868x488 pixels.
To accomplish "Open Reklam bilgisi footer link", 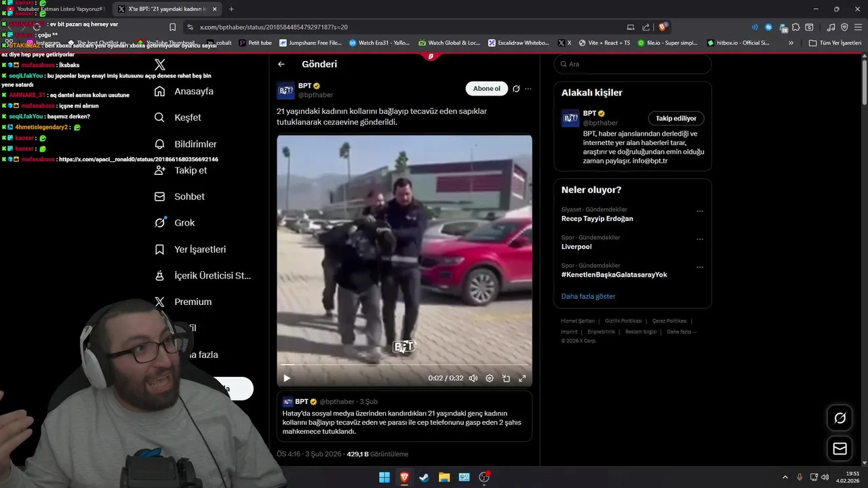I will tap(641, 332).
